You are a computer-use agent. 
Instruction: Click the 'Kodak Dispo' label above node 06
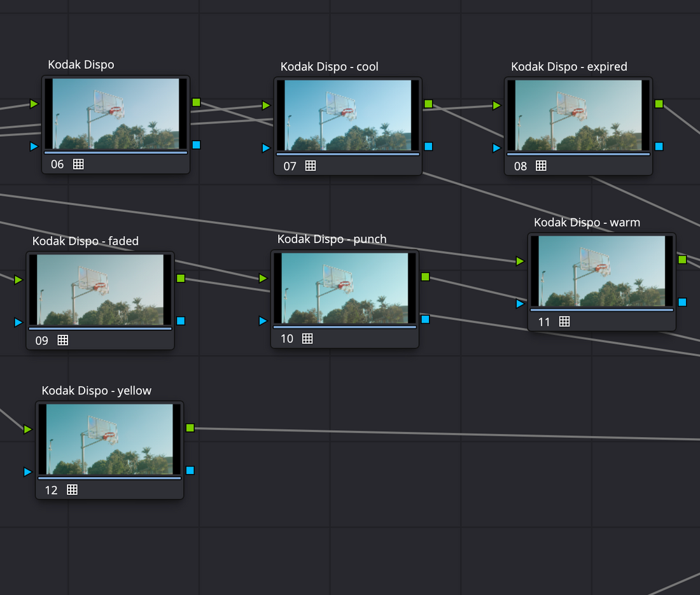click(x=81, y=65)
